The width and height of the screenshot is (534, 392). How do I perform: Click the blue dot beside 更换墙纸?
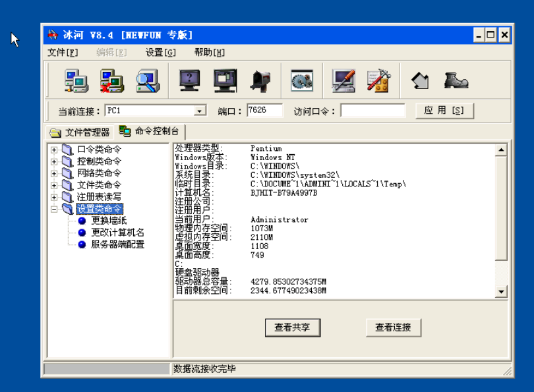[x=82, y=221]
